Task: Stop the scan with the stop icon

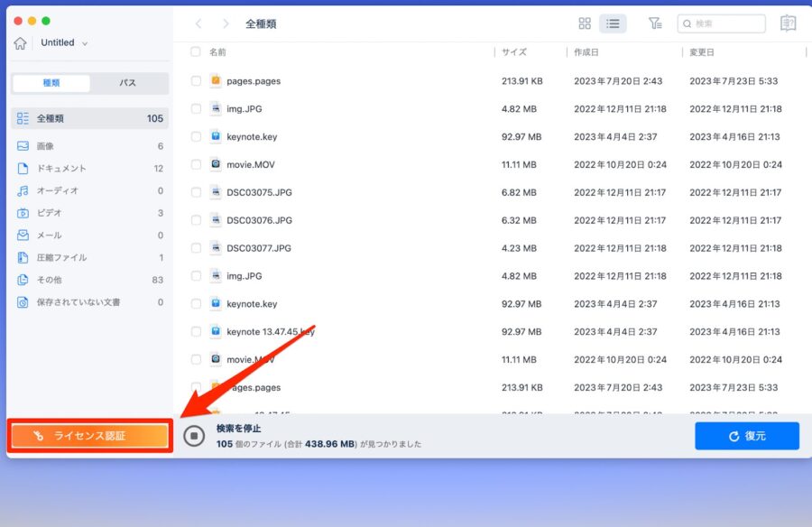Action: pos(194,436)
